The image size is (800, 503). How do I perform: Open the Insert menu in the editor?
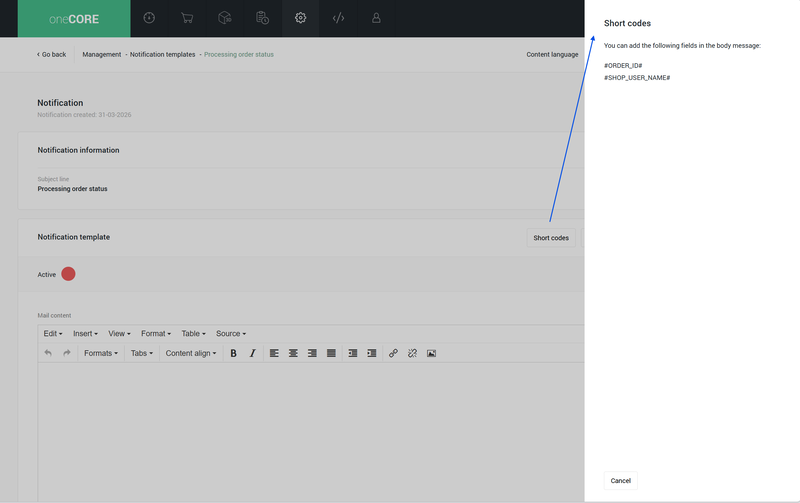point(85,333)
